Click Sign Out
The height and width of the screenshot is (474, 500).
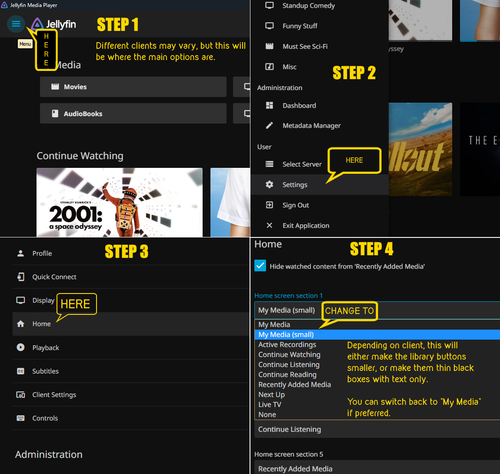coord(295,205)
